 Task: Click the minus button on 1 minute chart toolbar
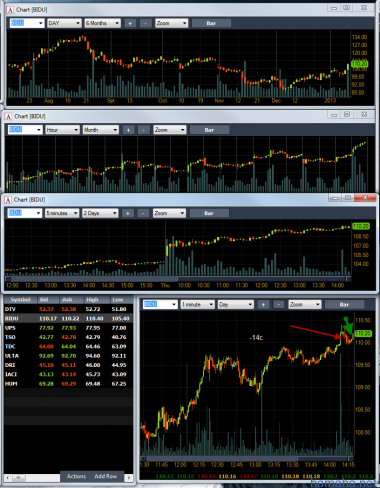[279, 304]
